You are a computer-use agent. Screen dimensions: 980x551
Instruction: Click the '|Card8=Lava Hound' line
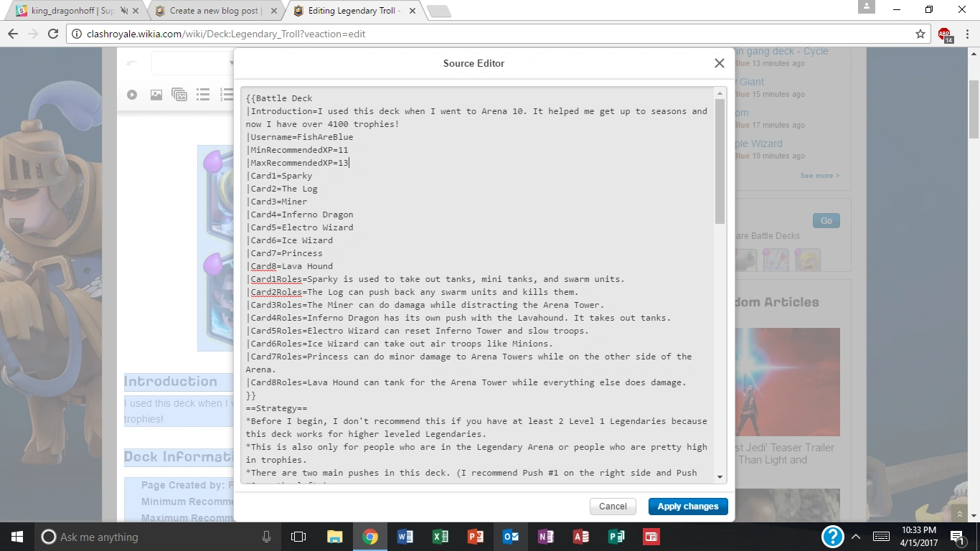(x=289, y=266)
